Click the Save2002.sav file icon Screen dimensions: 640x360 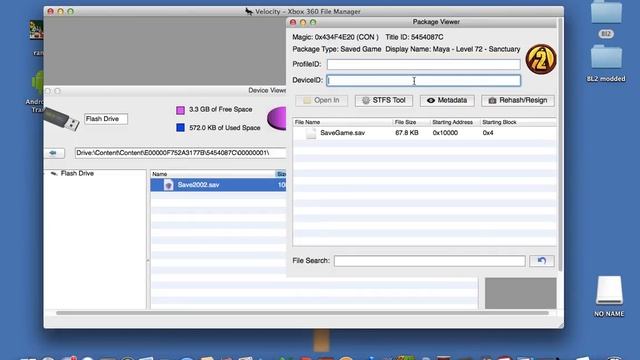pyautogui.click(x=168, y=185)
